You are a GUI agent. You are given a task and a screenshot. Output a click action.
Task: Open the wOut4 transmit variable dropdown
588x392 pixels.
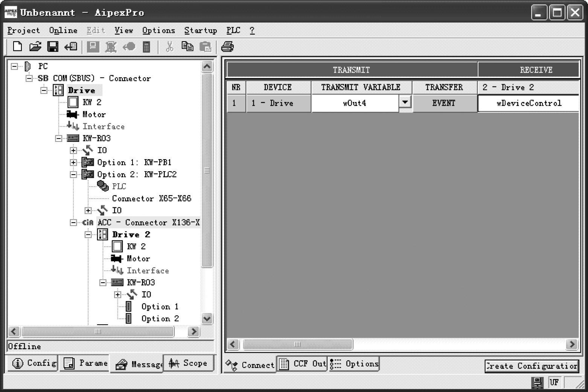[x=405, y=102]
